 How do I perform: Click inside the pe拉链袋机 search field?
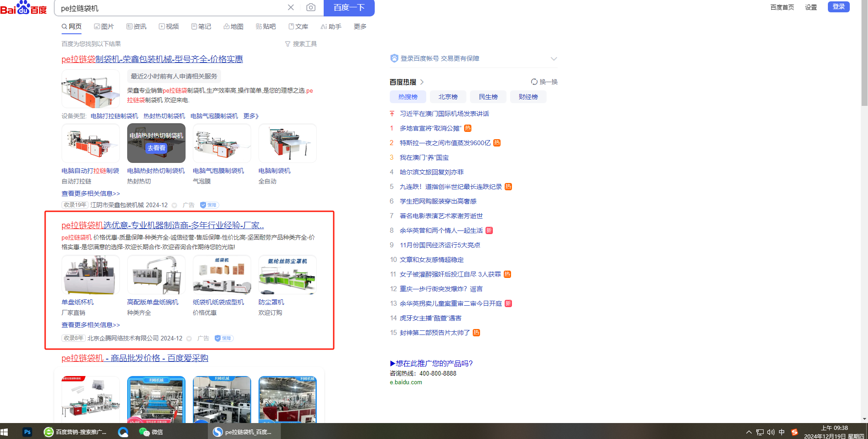point(171,8)
